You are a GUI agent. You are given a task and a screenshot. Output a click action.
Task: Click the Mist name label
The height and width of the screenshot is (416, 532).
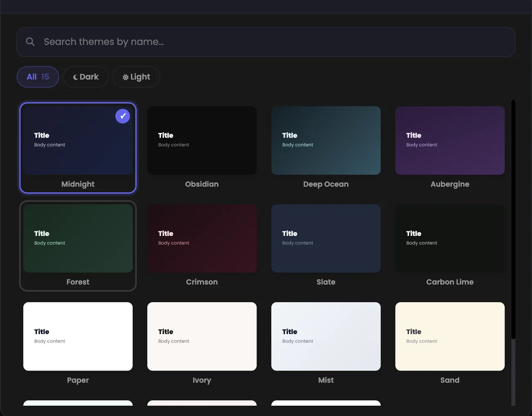[326, 380]
